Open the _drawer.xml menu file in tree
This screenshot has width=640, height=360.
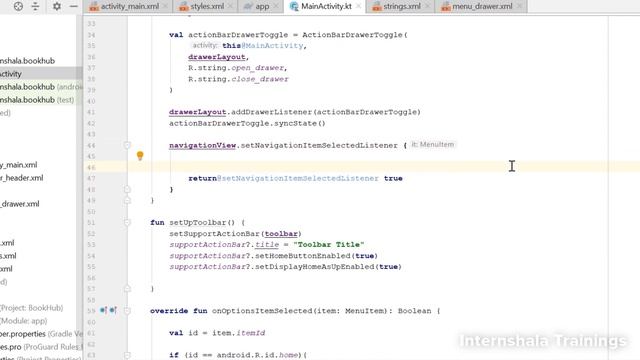[20, 204]
